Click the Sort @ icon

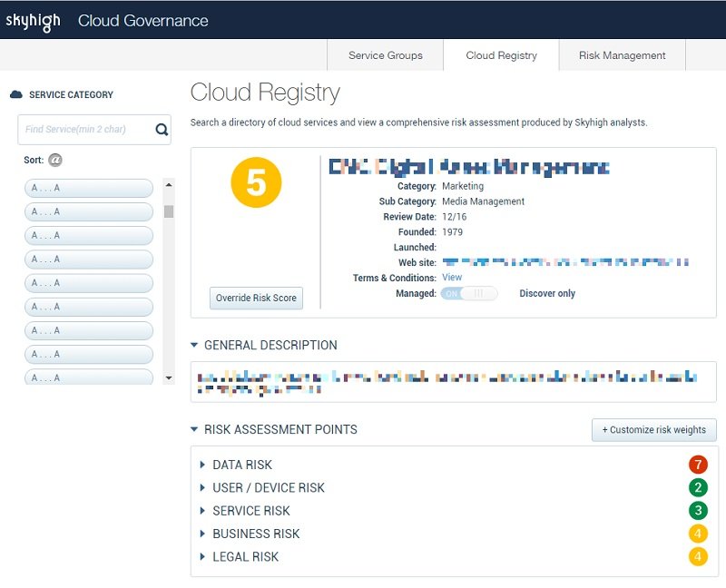pyautogui.click(x=55, y=161)
